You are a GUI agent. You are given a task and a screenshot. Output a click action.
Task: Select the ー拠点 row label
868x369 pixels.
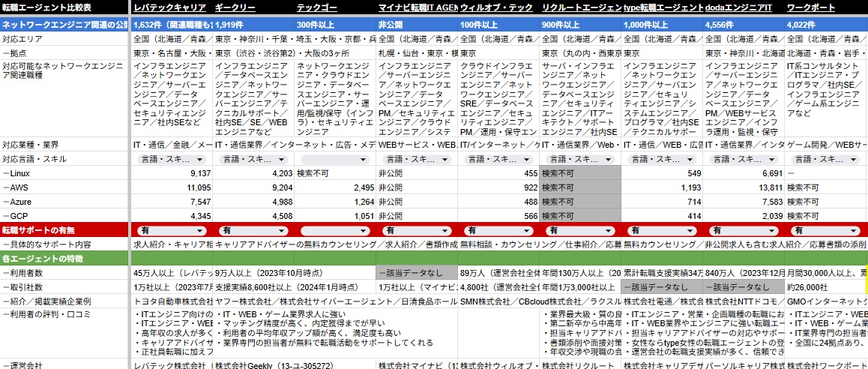coord(64,54)
